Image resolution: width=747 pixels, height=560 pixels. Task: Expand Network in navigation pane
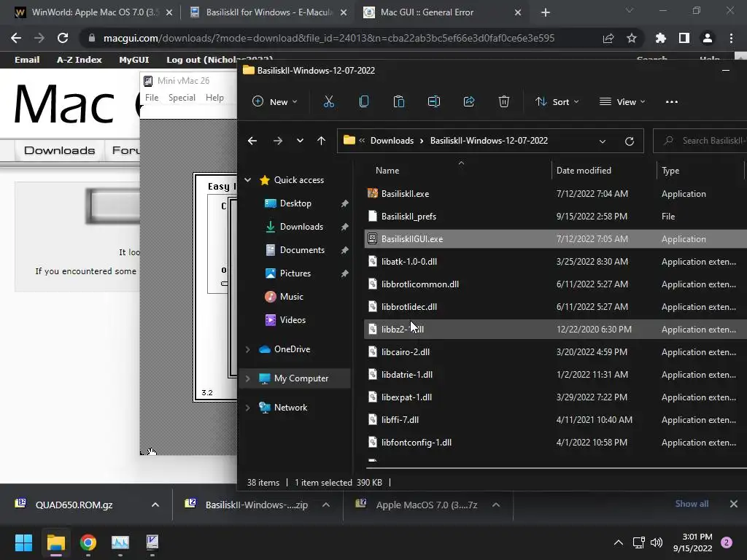248,408
